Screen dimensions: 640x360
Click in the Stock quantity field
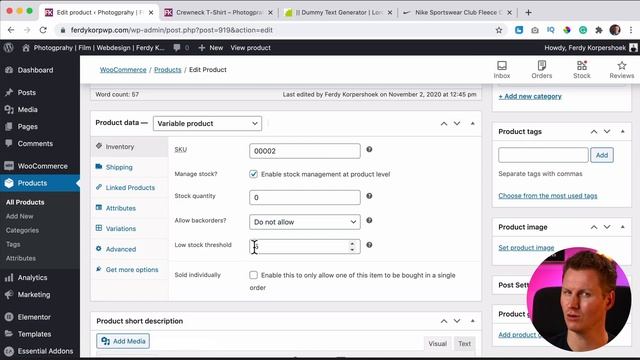tap(305, 198)
